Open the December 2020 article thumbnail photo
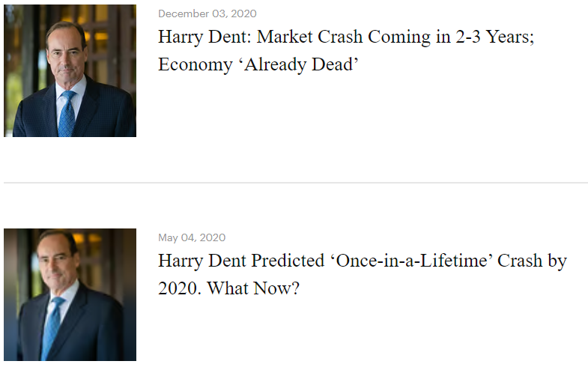588x382 pixels. [70, 70]
